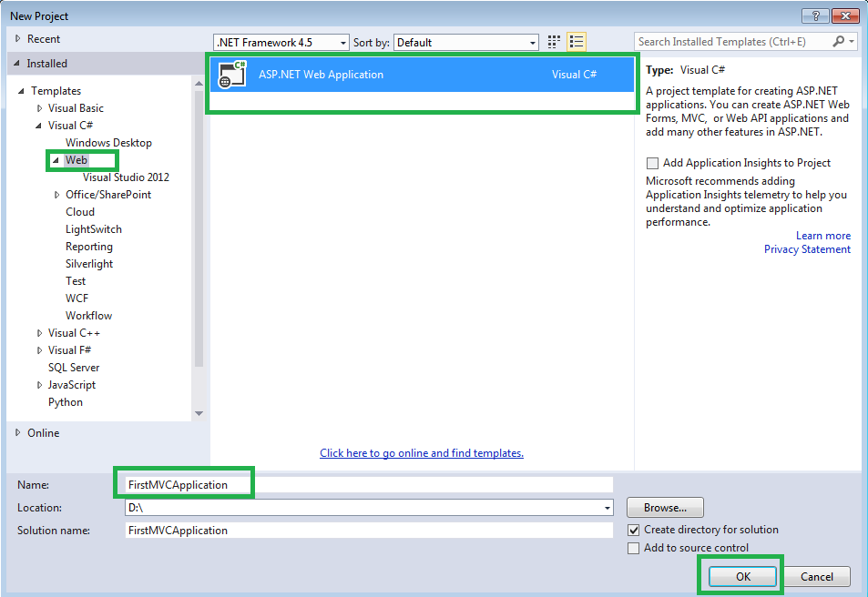Uncheck Create directory for solution
Image resolution: width=868 pixels, height=597 pixels.
tap(634, 530)
